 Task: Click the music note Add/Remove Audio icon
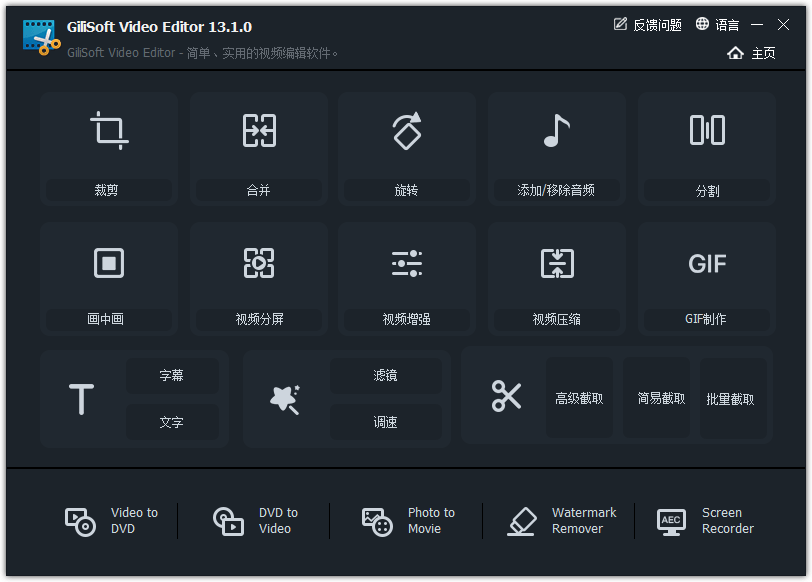556,131
